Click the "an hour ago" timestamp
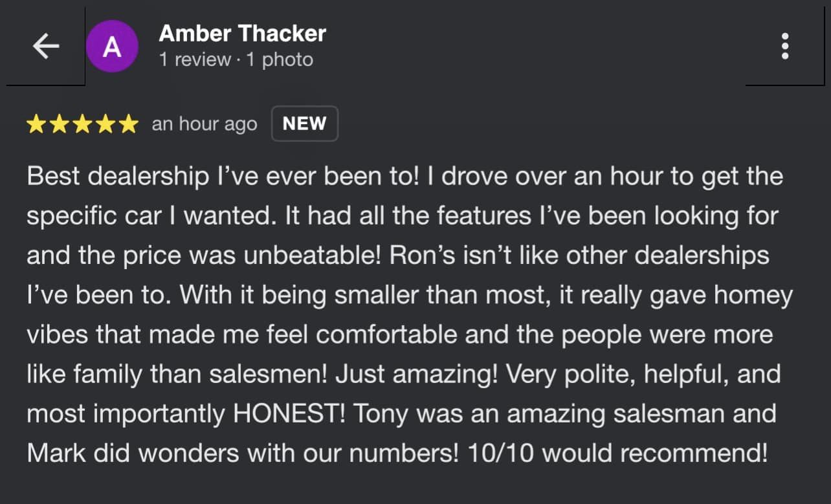Screen dimensions: 831x504 coord(204,124)
